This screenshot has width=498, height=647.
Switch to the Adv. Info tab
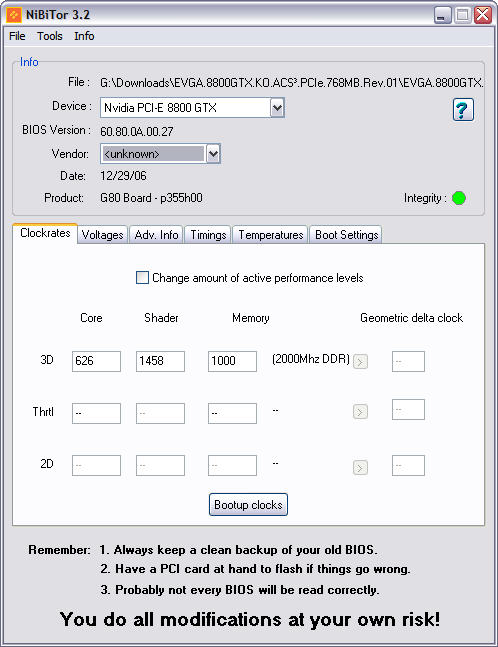pyautogui.click(x=156, y=235)
